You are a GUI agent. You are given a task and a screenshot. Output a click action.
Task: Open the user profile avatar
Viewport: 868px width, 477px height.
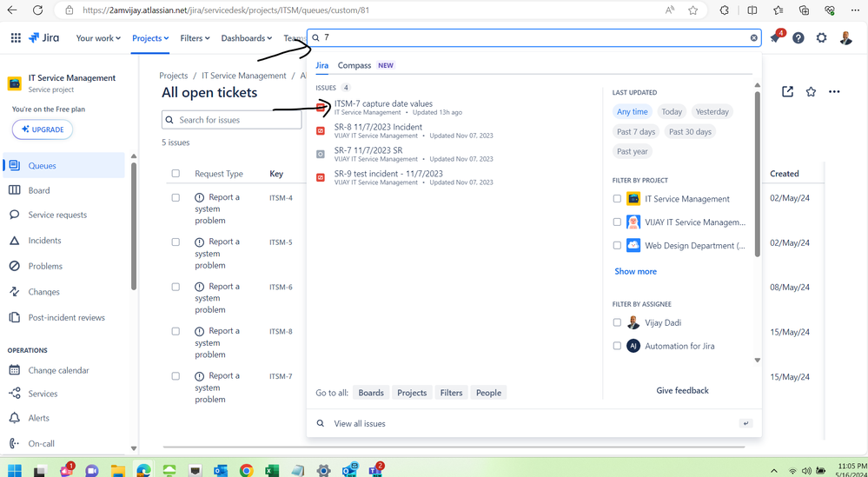click(845, 37)
